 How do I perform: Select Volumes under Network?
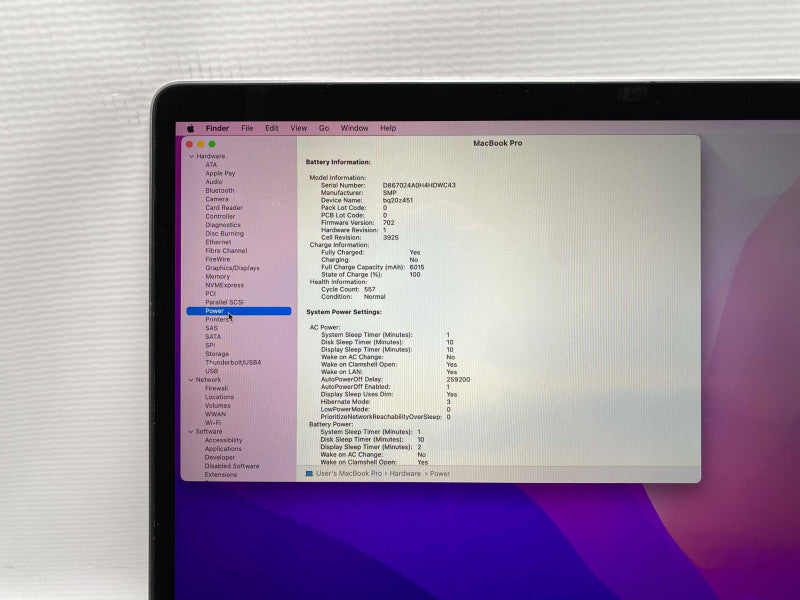point(218,406)
